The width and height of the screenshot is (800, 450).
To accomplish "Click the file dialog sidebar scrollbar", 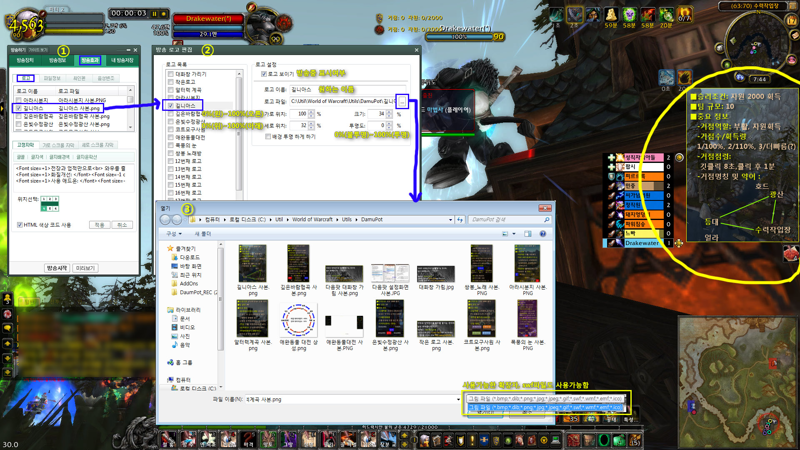I will tap(221, 316).
